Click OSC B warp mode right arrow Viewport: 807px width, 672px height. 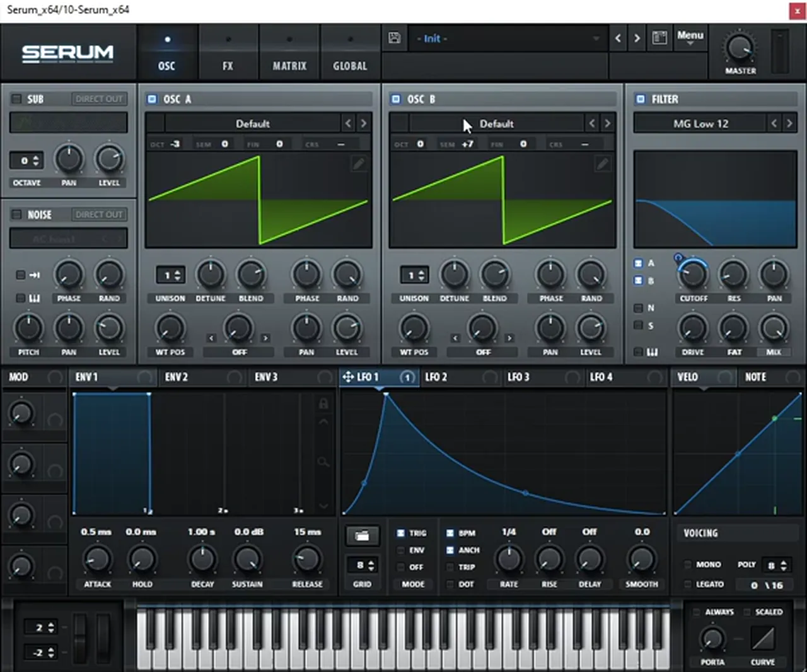tap(509, 339)
